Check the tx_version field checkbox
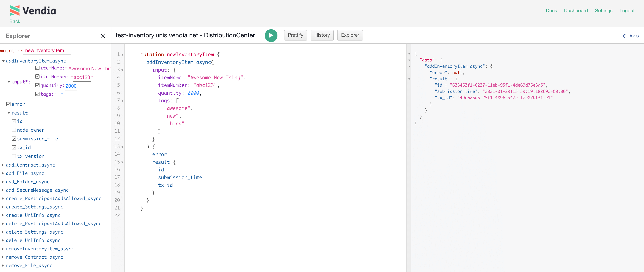This screenshot has width=644, height=272. click(x=14, y=156)
